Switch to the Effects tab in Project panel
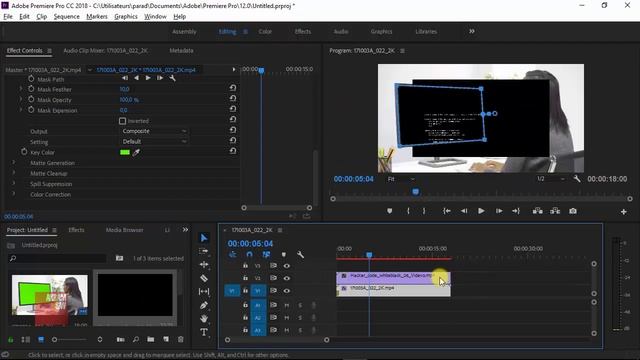The width and height of the screenshot is (640, 360). (x=76, y=230)
